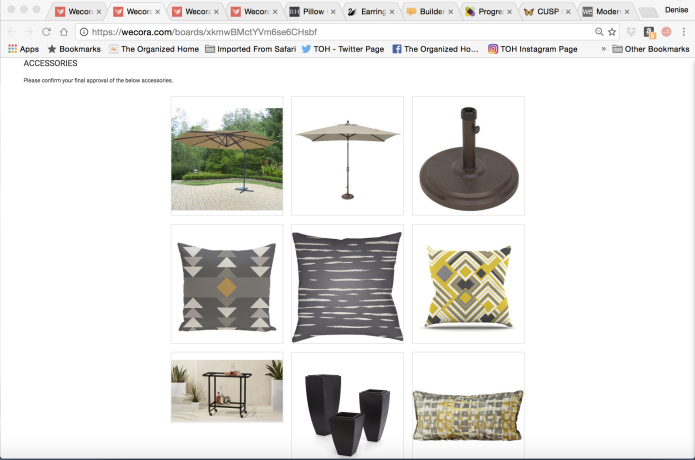This screenshot has height=460, width=695.
Task: Open the Apps grid shortcut
Action: [23, 49]
